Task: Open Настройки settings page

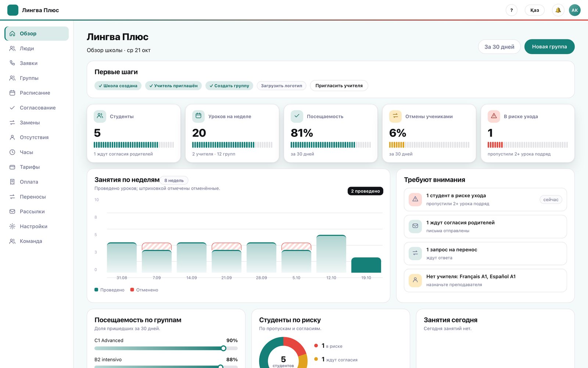Action: pos(37,226)
